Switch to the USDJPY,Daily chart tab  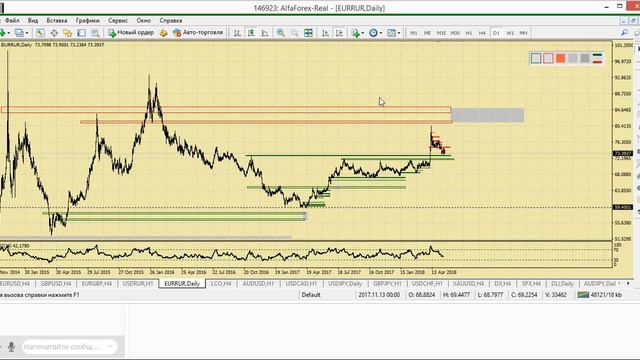point(345,283)
